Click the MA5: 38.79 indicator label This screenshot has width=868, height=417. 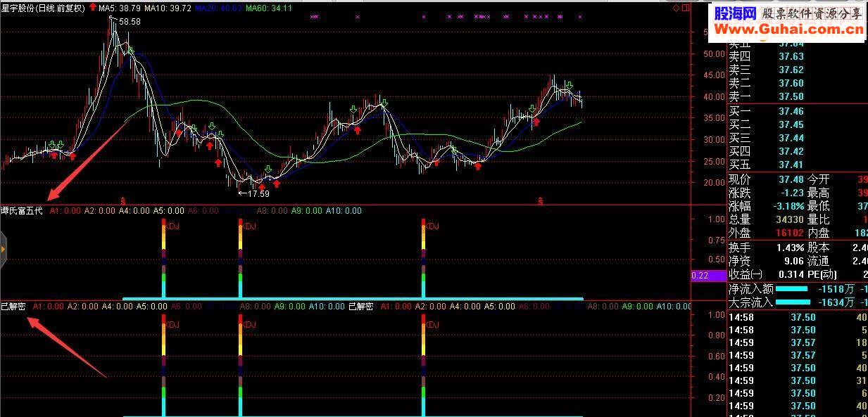pos(119,8)
